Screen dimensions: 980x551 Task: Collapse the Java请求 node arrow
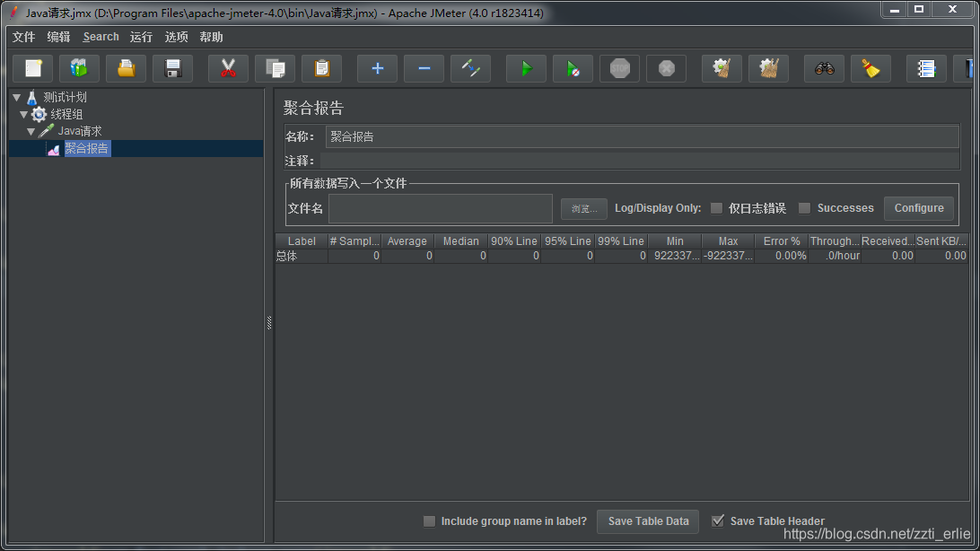point(31,132)
